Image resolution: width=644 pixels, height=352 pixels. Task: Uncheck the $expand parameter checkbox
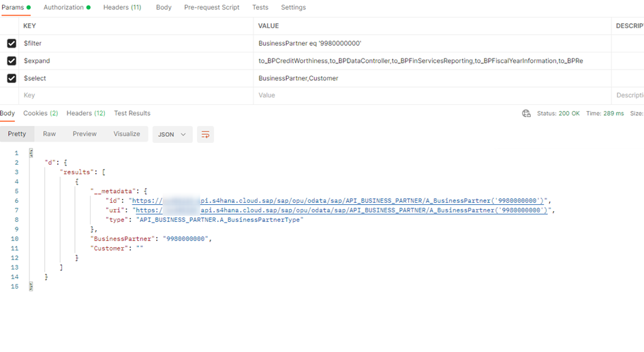click(x=12, y=61)
